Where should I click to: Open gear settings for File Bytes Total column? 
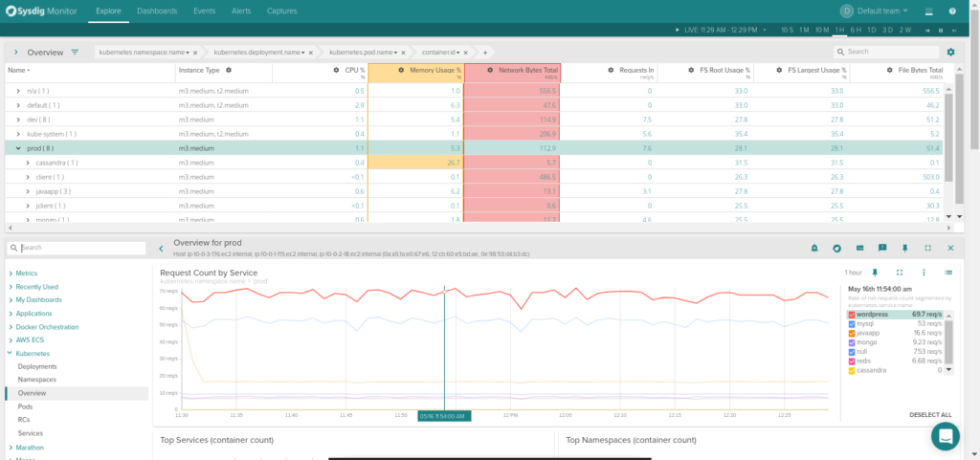point(889,71)
